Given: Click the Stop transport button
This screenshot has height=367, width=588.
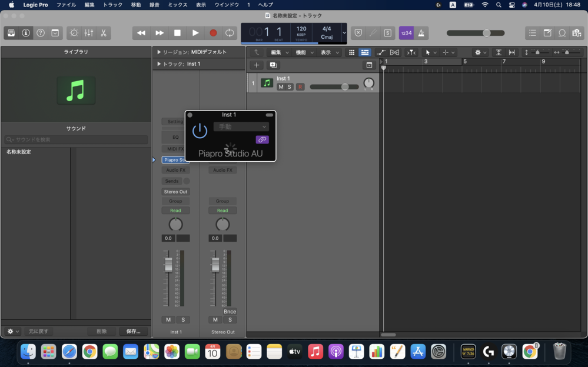Looking at the screenshot, I should click(x=177, y=33).
